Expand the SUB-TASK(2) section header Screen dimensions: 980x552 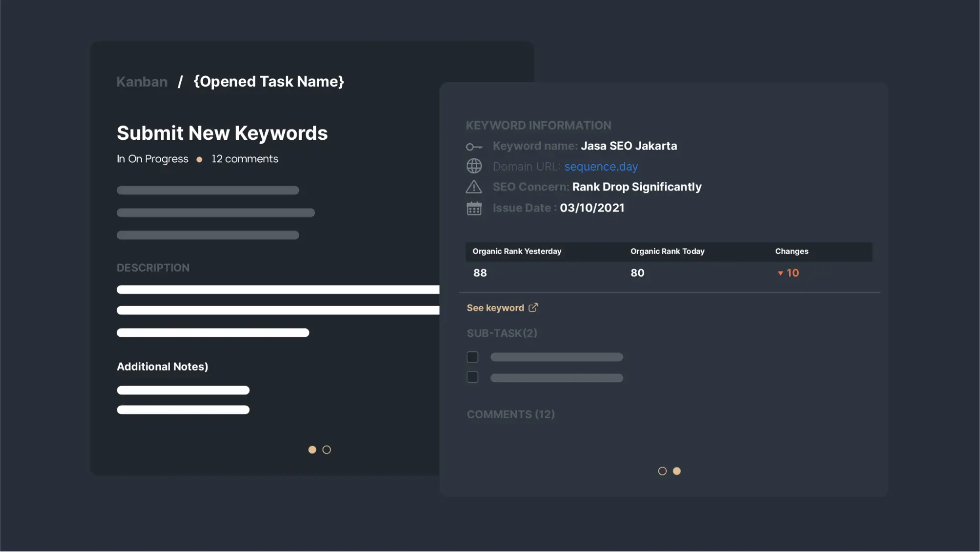point(502,334)
